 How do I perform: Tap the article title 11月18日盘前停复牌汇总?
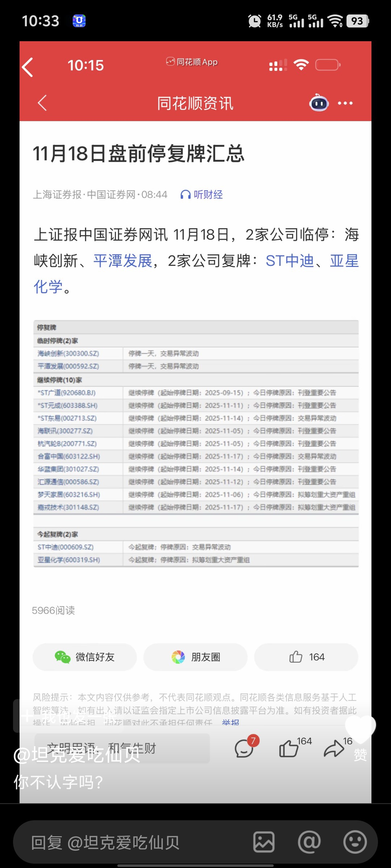point(139,153)
